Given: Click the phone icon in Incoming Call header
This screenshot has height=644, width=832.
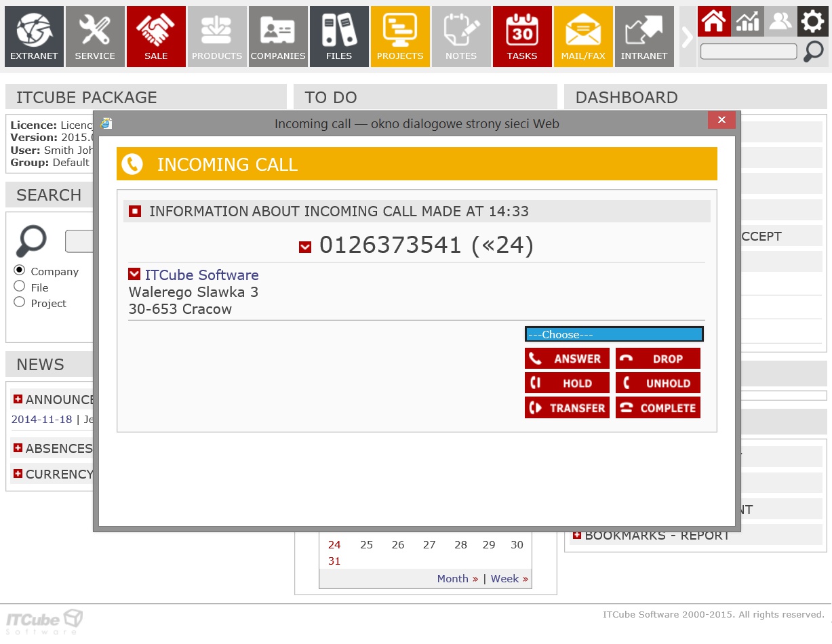Looking at the screenshot, I should pos(132,164).
